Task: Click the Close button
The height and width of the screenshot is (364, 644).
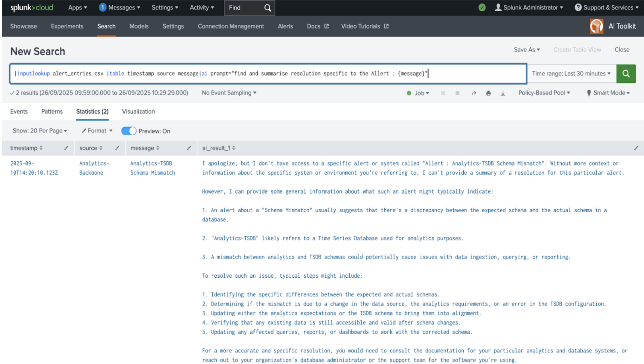Action: [x=622, y=50]
